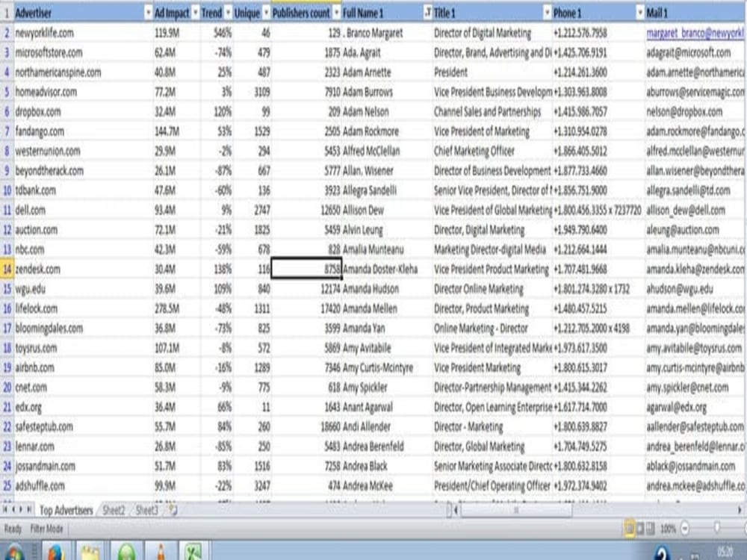Select the Allison Dew name cell

[x=387, y=210]
